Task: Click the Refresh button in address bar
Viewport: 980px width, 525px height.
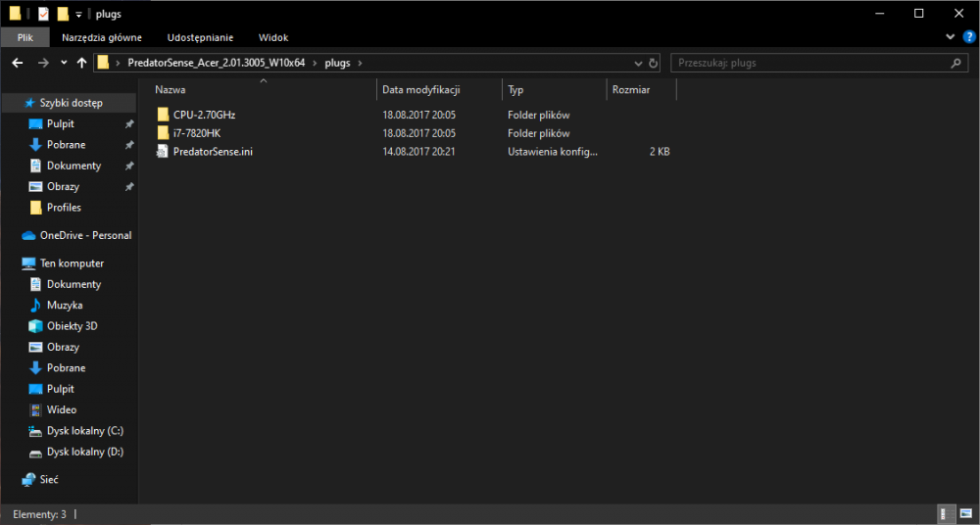Action: click(x=654, y=63)
